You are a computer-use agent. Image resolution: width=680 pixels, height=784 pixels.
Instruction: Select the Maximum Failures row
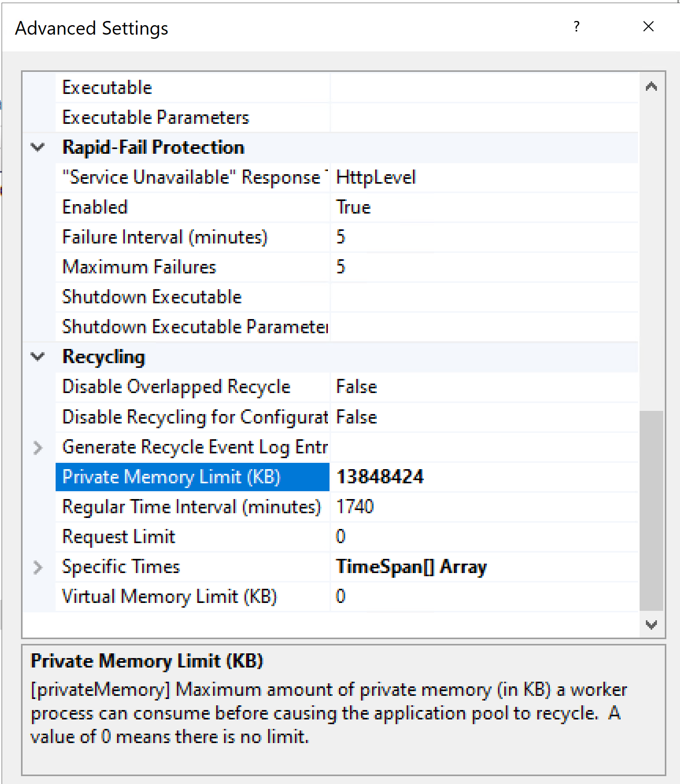tap(192, 267)
